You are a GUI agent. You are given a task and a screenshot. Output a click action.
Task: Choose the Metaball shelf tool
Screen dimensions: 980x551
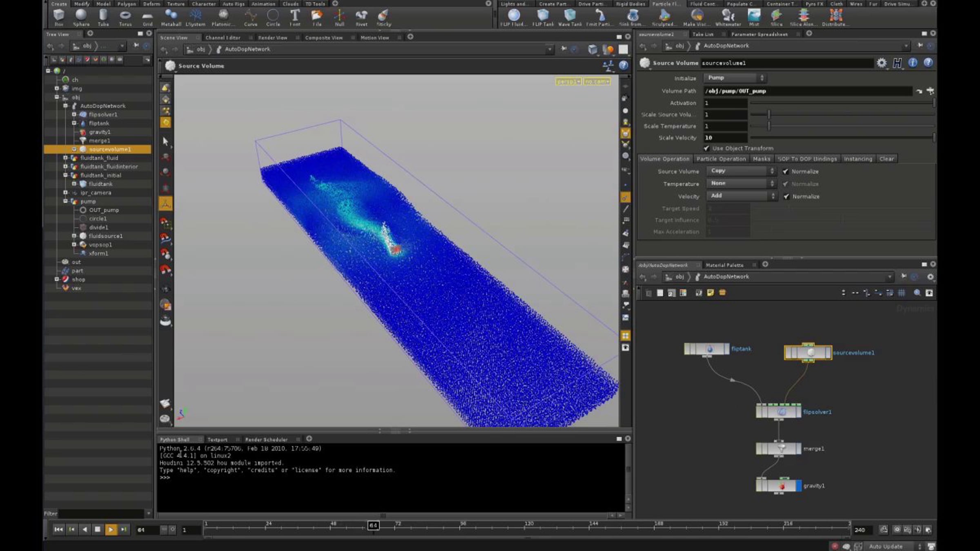click(x=171, y=18)
